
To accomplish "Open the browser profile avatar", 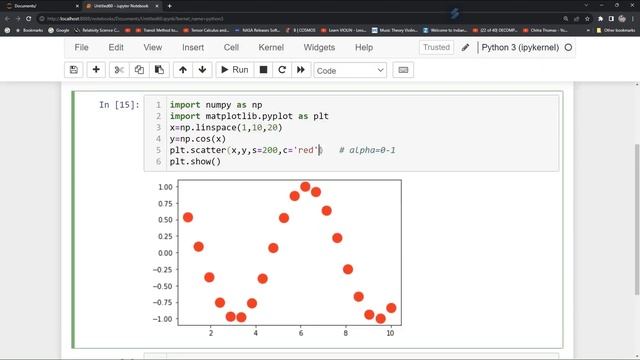I will (x=622, y=19).
